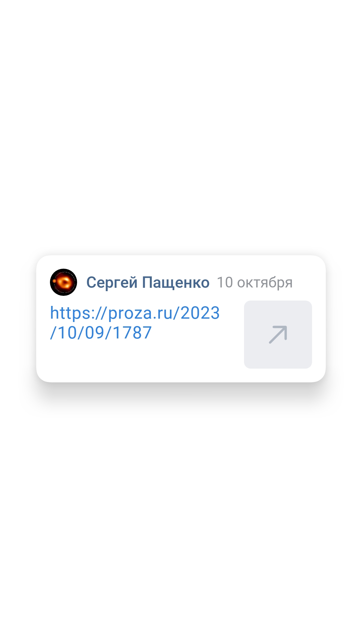Click the number 10 in the date
Image resolution: width=362 pixels, height=644 pixels.
coord(225,282)
